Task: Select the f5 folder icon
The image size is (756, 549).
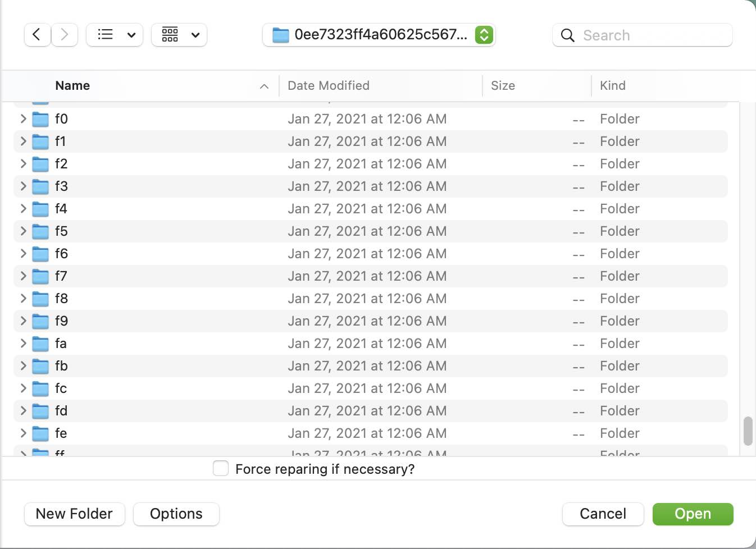Action: [40, 231]
